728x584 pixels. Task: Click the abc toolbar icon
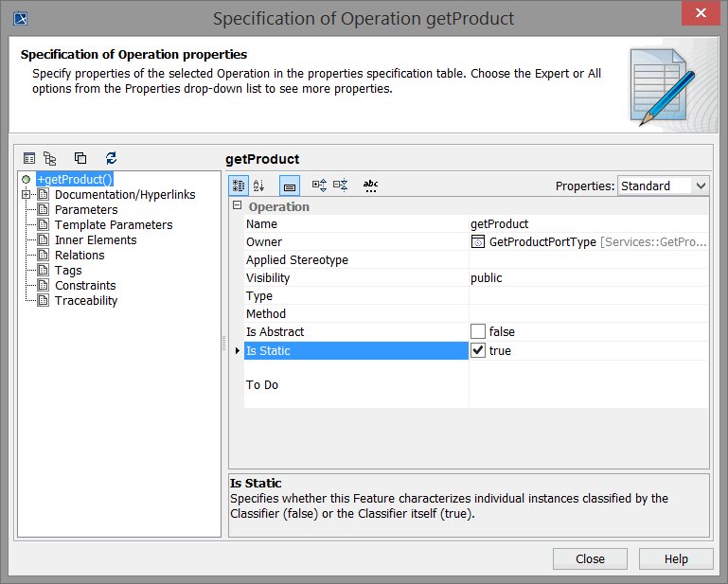pos(371,186)
